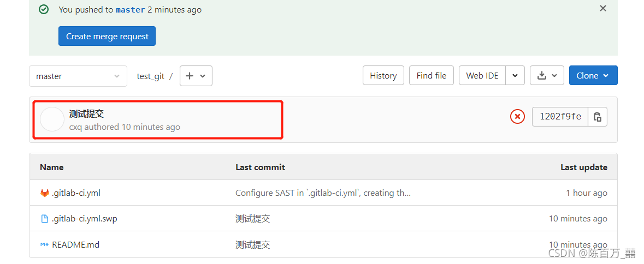Click commit hash 1202f9fe
644x264 pixels.
pos(560,117)
